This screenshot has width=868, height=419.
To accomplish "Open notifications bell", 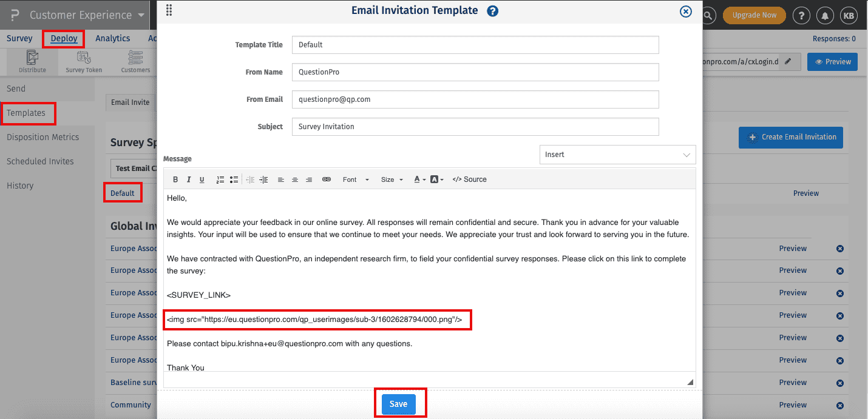I will point(825,16).
